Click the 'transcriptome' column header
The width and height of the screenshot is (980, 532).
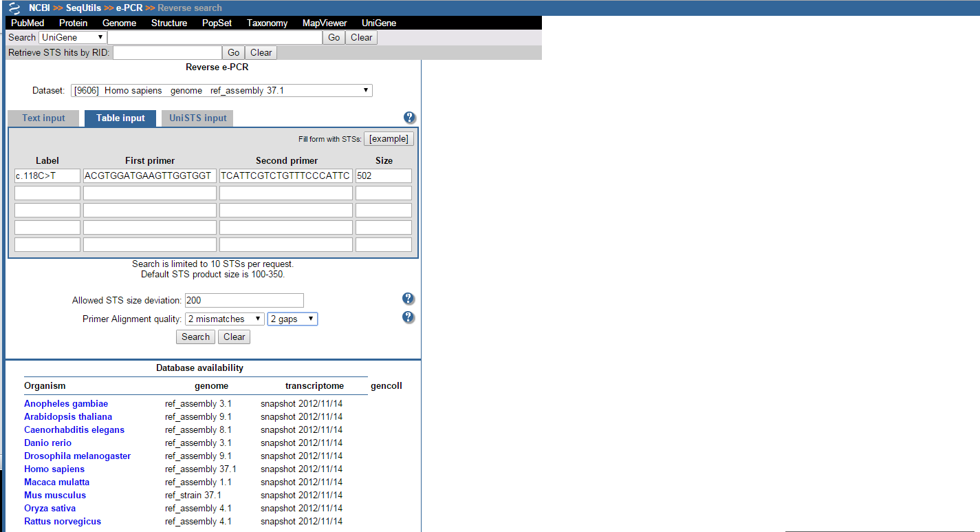click(314, 386)
